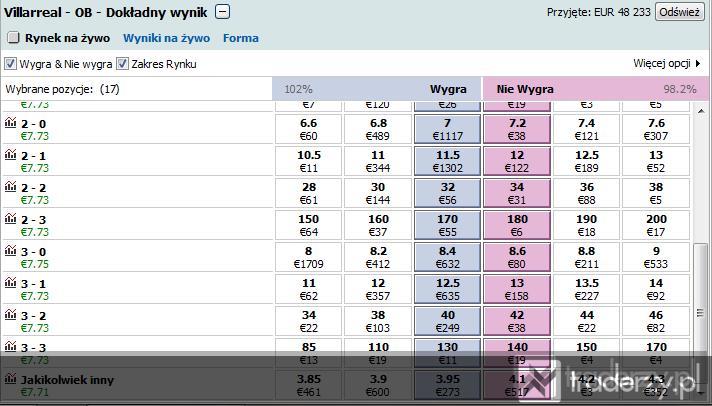712x406 pixels.
Task: Click the scrollbar up arrow
Action: pyautogui.click(x=701, y=111)
